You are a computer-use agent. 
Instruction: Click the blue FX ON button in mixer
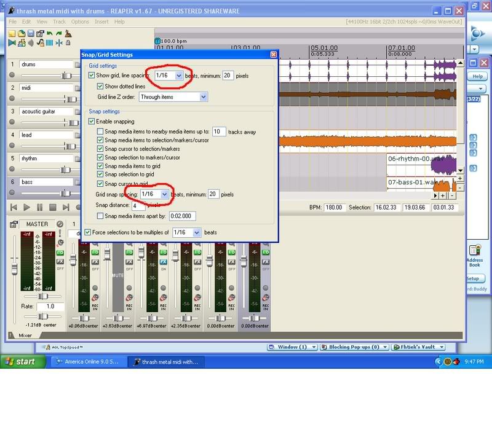[163, 262]
